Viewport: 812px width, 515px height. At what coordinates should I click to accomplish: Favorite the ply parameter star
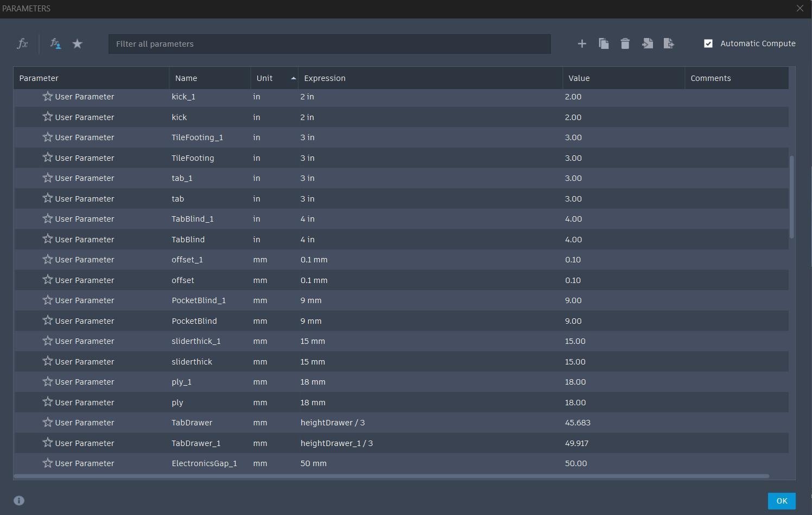point(48,402)
